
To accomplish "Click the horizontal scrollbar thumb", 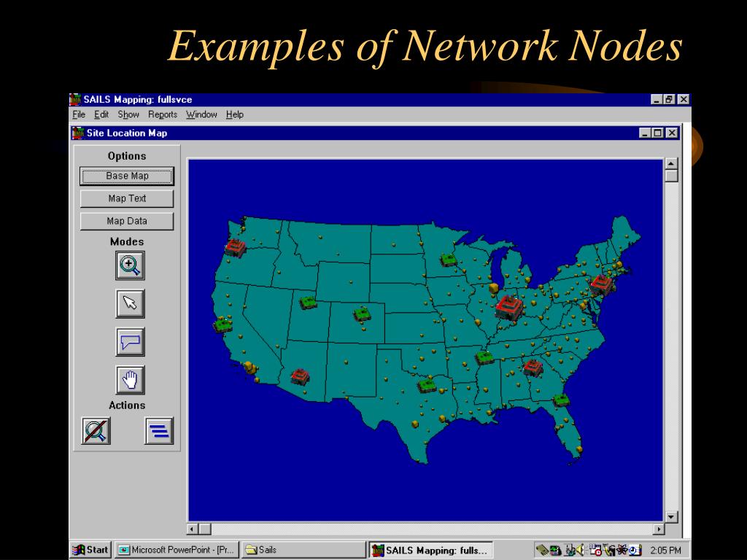I will tap(205, 529).
